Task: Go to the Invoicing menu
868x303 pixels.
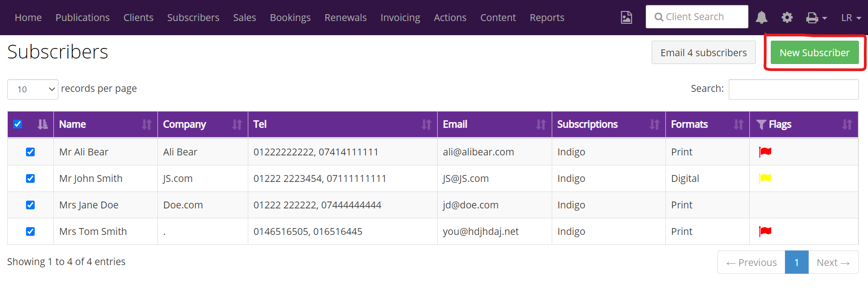Action: point(400,18)
